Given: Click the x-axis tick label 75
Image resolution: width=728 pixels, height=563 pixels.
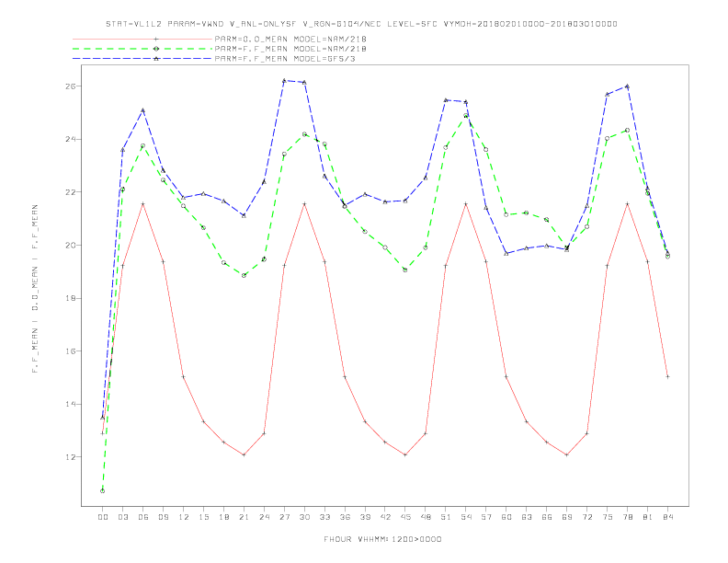Looking at the screenshot, I should (x=608, y=517).
